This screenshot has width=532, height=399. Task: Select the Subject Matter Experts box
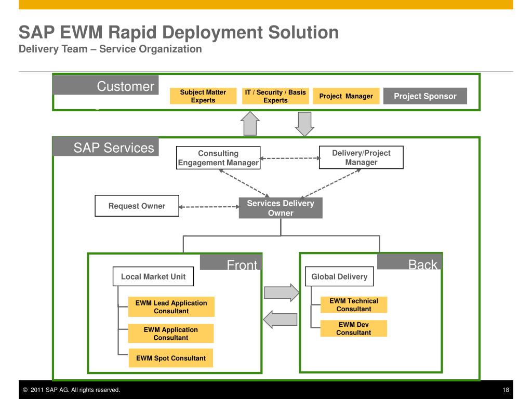click(203, 96)
